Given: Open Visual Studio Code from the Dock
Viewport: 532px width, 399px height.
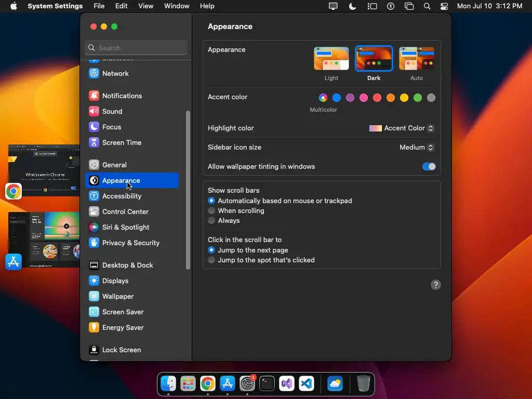Looking at the screenshot, I should [x=307, y=384].
